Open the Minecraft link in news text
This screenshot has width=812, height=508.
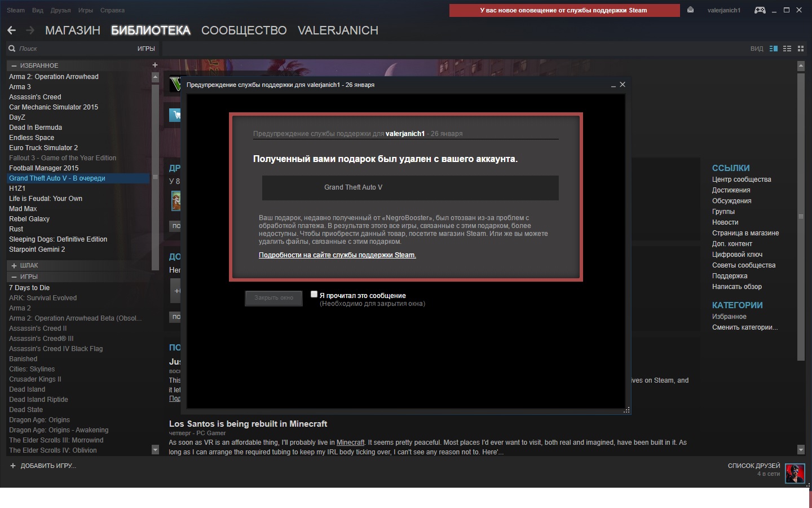click(351, 443)
